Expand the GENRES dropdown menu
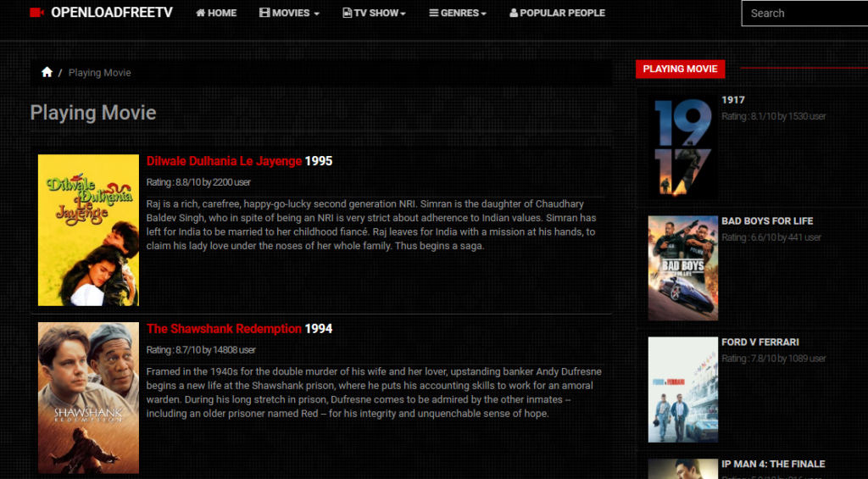The height and width of the screenshot is (479, 868). click(x=458, y=13)
